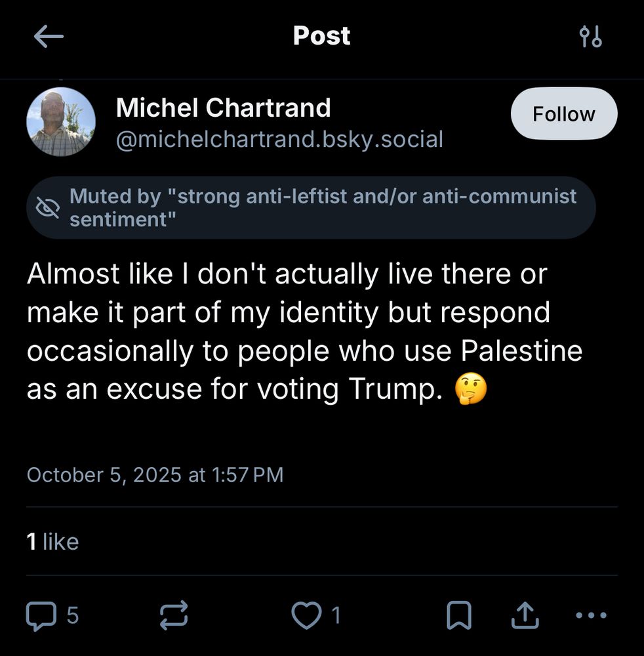Open the @michelchartrand.bsky.social handle link
The height and width of the screenshot is (656, 644).
pyautogui.click(x=279, y=139)
